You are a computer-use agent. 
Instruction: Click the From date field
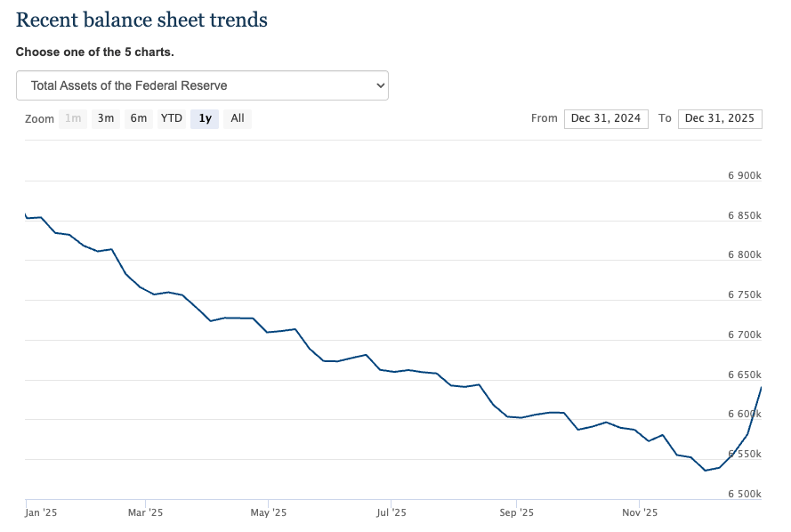coord(606,118)
